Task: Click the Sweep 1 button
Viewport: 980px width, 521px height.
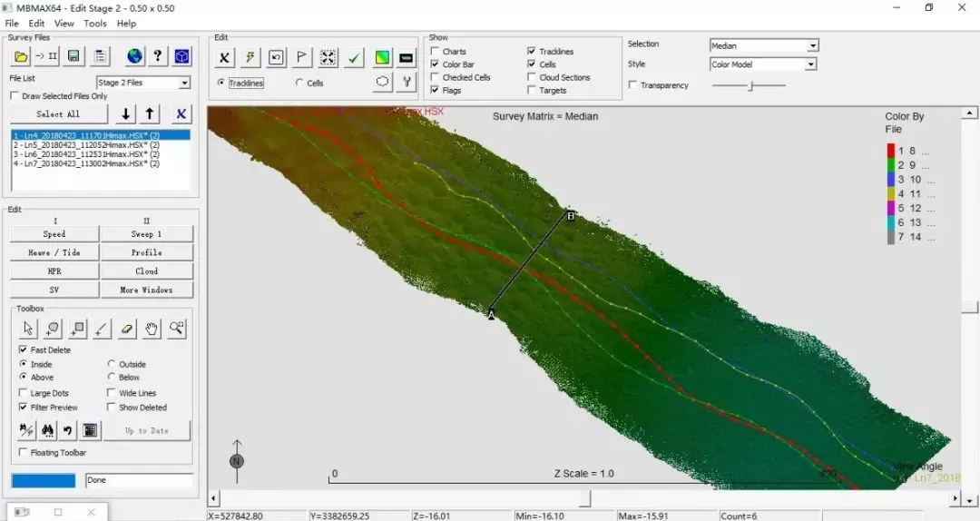Action: tap(147, 234)
